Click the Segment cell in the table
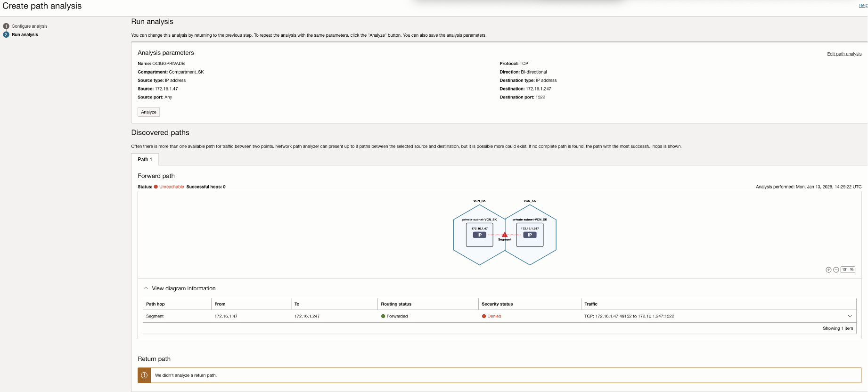 pos(155,317)
